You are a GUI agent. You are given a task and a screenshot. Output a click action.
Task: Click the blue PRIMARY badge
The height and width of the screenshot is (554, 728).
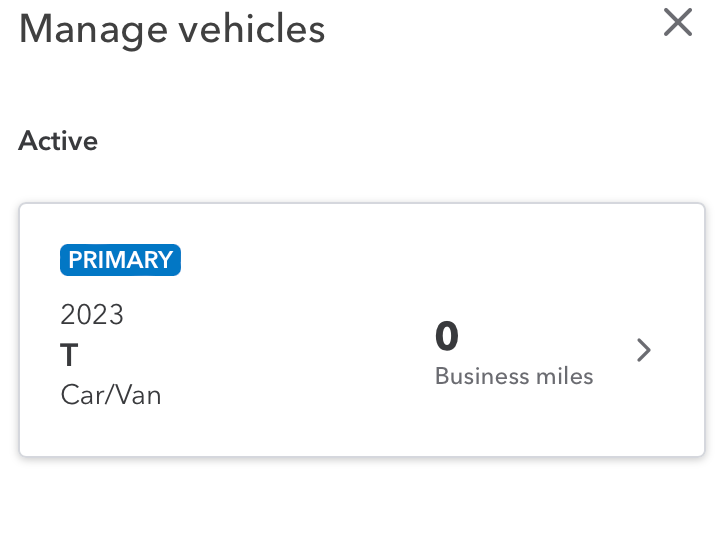tap(120, 260)
